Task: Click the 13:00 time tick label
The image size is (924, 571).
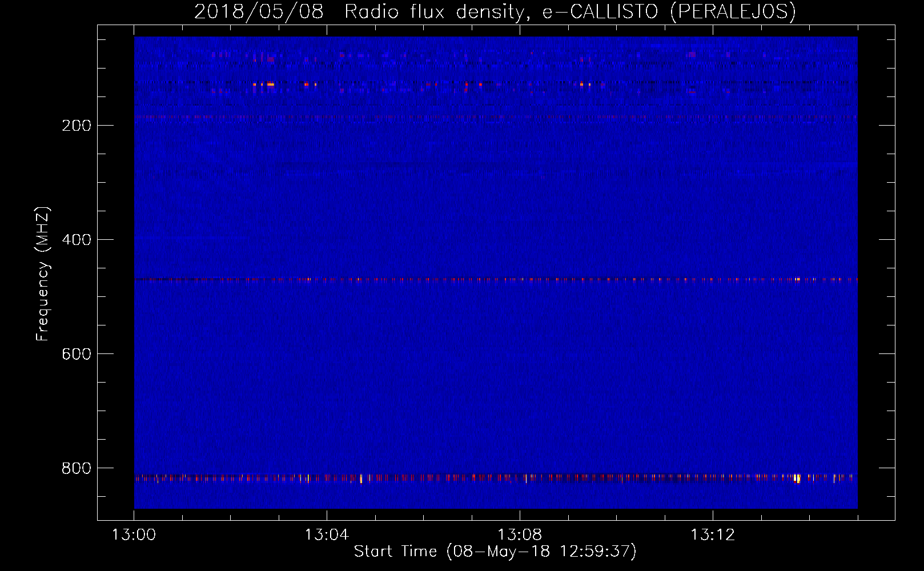Action: tap(134, 535)
